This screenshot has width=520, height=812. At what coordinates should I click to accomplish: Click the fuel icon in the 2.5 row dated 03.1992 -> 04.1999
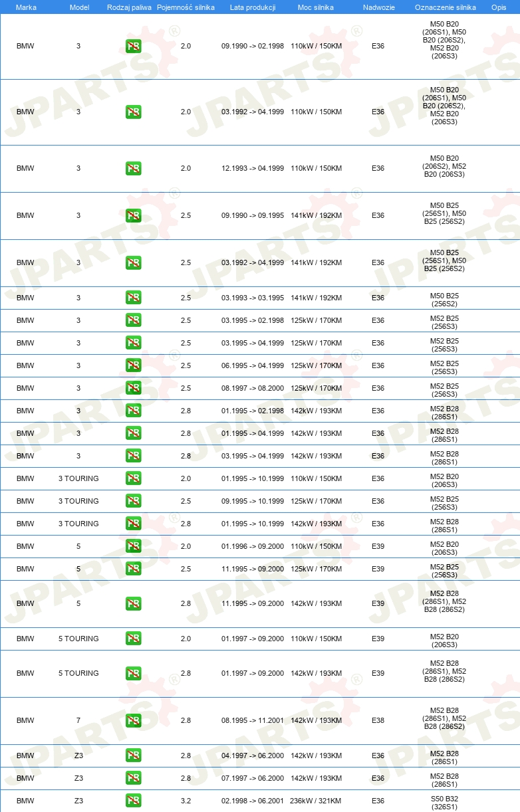point(133,262)
